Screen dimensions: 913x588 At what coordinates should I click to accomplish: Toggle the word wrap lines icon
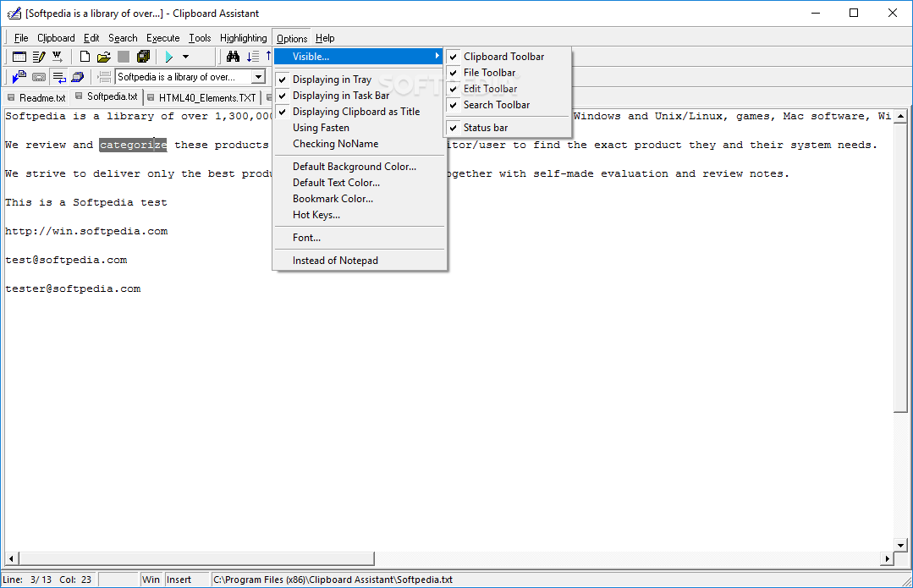tap(59, 77)
